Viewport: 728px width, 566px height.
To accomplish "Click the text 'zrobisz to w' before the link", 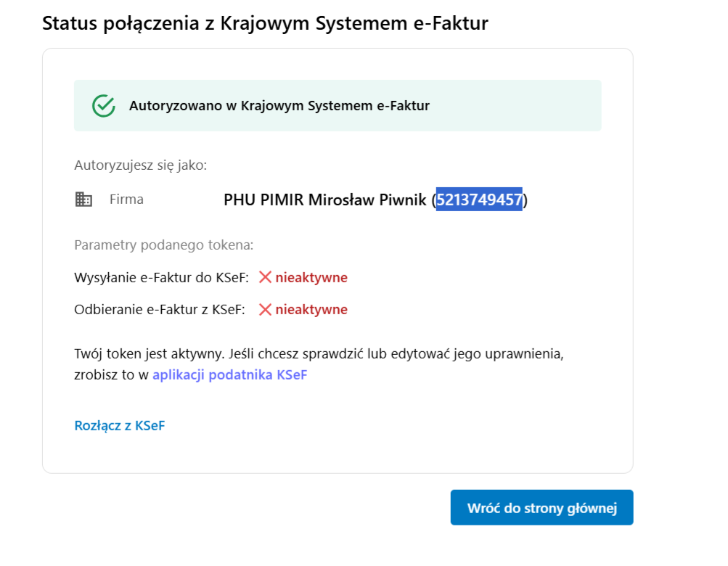I will (111, 376).
